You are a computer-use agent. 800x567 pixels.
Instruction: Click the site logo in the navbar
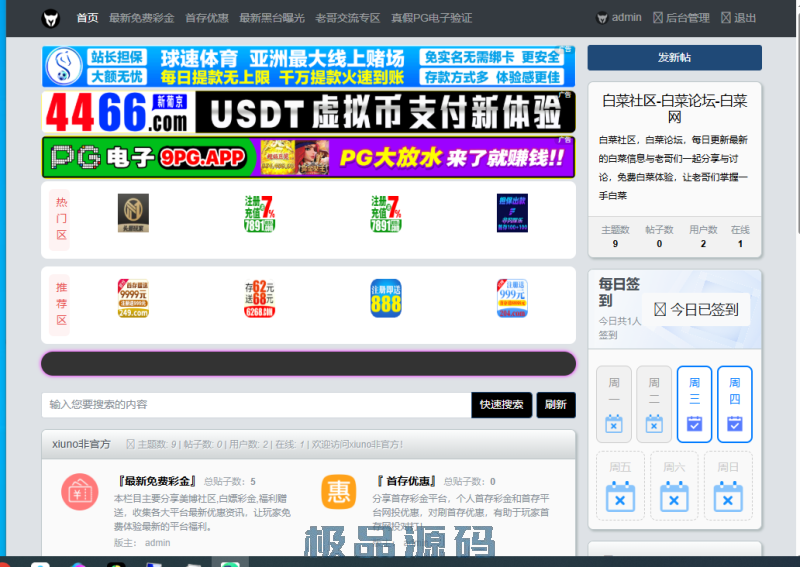(51, 18)
